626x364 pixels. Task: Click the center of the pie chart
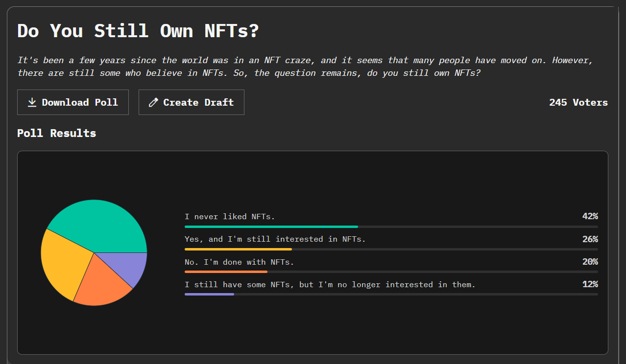tap(94, 252)
